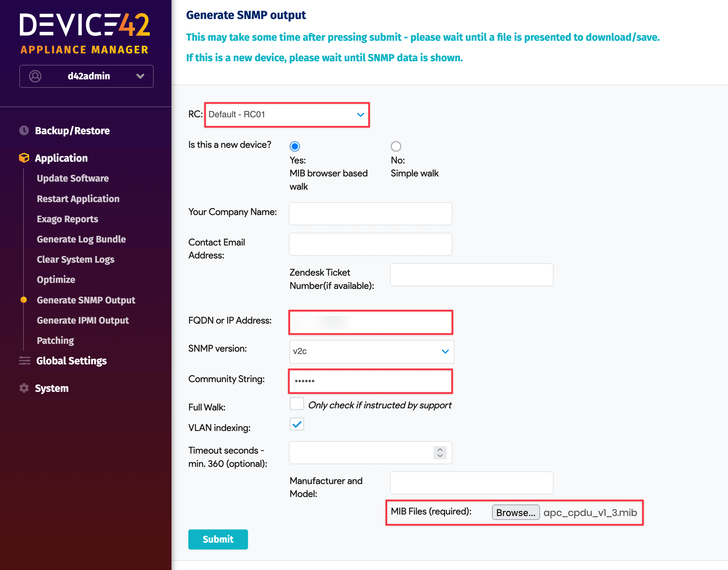Image resolution: width=728 pixels, height=570 pixels.
Task: Click the System gear icon
Action: click(x=24, y=388)
